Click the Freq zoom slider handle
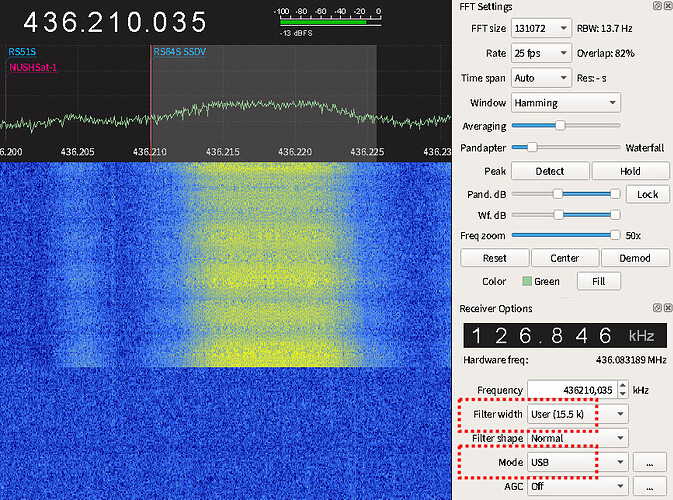 pos(615,235)
